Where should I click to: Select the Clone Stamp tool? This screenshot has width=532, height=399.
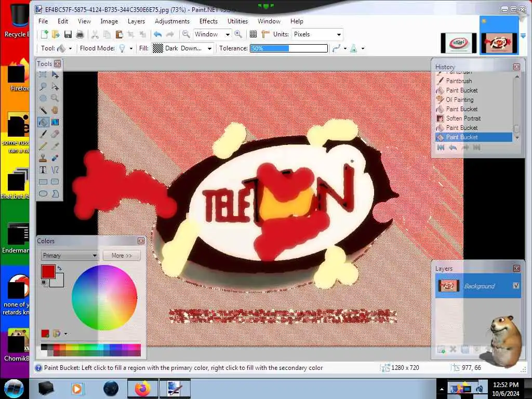(x=43, y=158)
